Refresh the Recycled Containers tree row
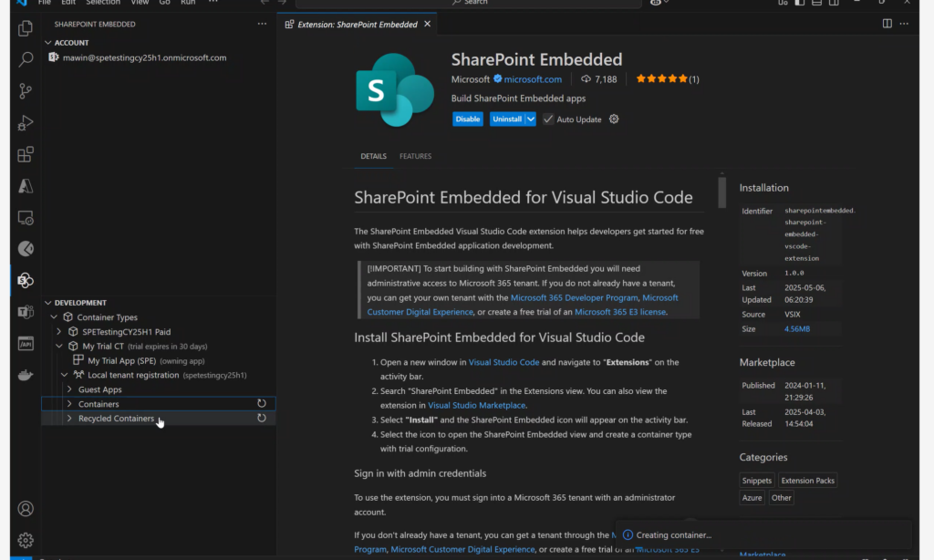The height and width of the screenshot is (560, 934). coord(262,419)
